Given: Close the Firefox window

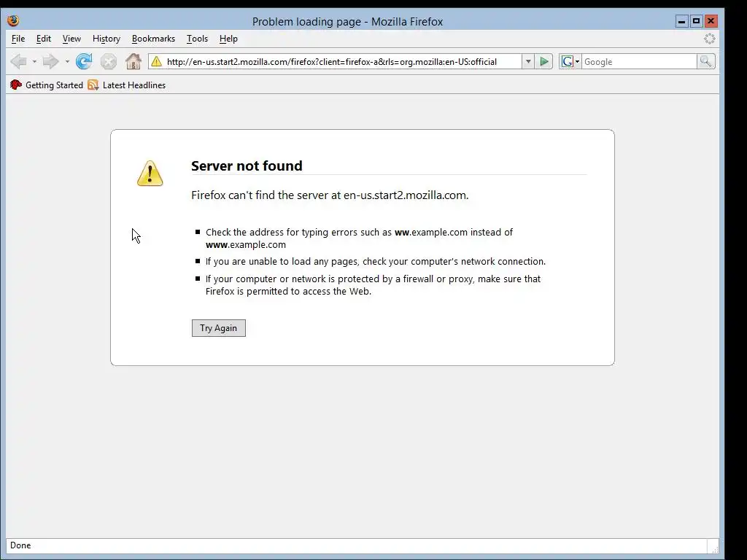Looking at the screenshot, I should coord(711,21).
